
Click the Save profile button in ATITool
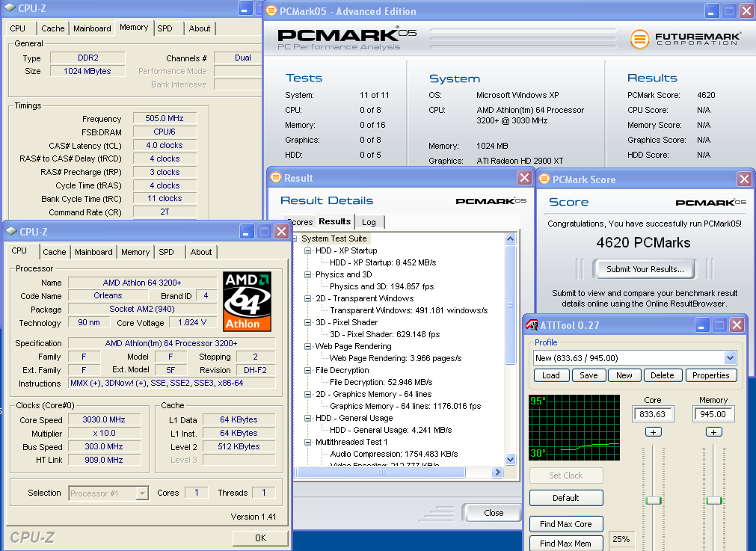pos(588,375)
